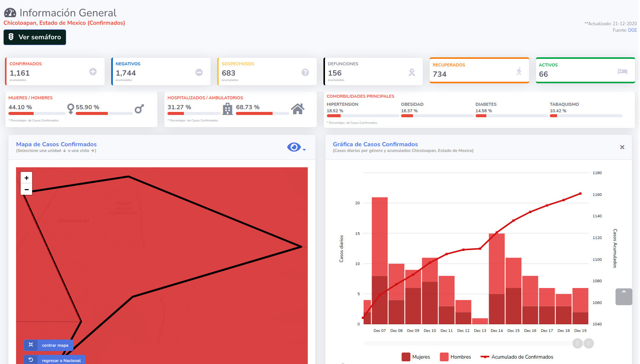Click the male symbol icon

tap(139, 109)
